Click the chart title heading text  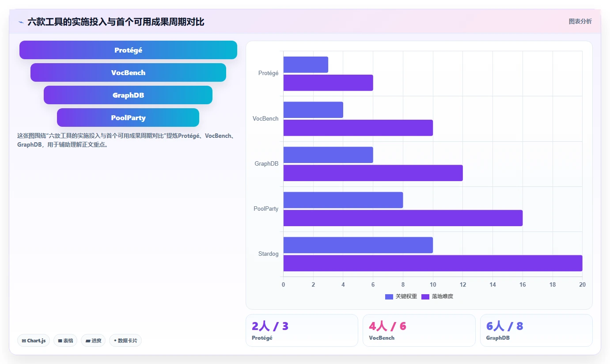coord(116,22)
